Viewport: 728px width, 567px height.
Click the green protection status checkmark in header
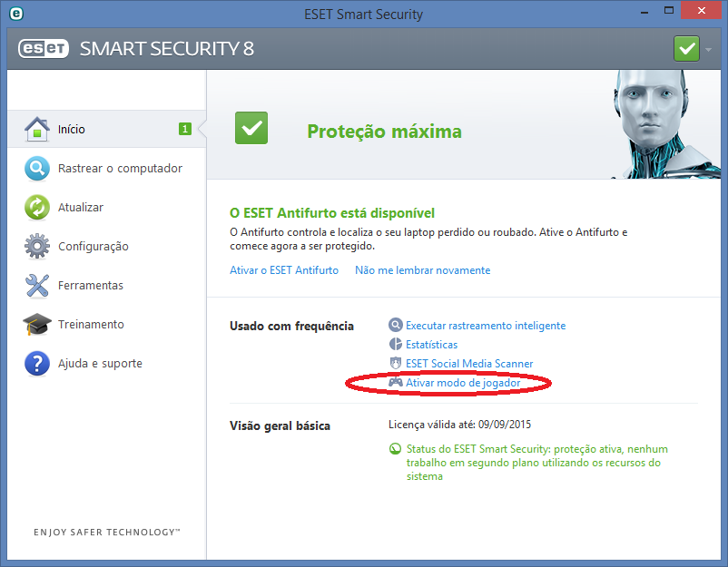[686, 49]
